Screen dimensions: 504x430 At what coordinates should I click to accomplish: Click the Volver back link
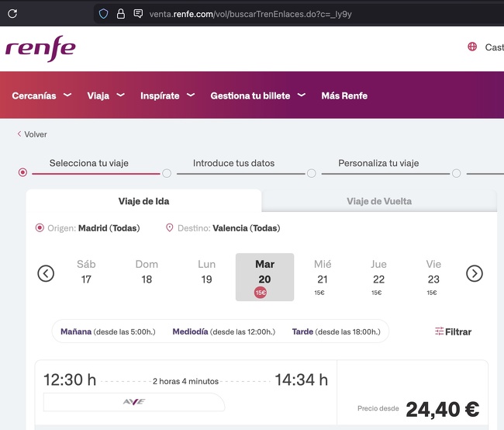(x=35, y=134)
